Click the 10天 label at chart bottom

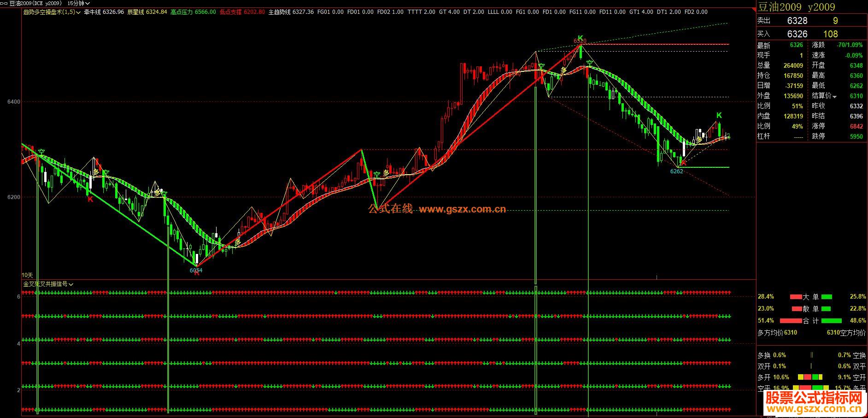[27, 275]
